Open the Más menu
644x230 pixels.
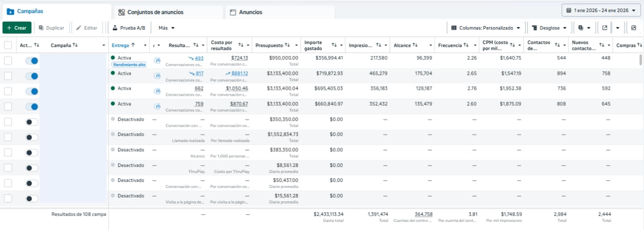click(167, 28)
